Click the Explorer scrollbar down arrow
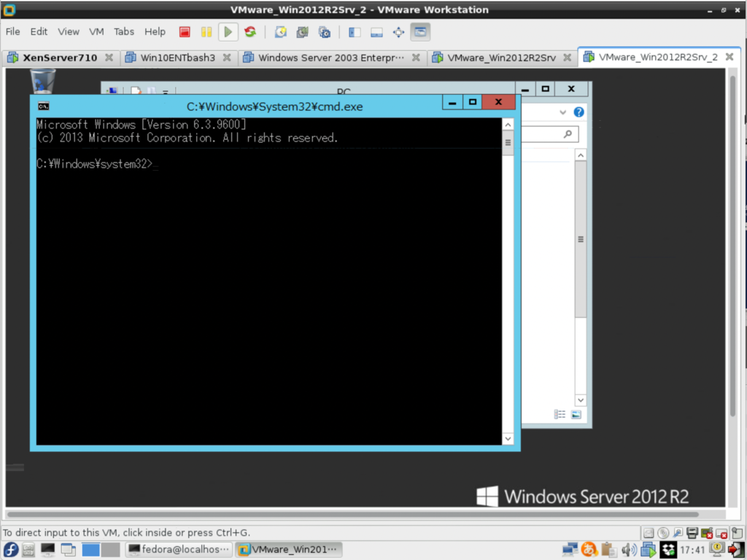Viewport: 747px width, 560px height. pos(581,400)
